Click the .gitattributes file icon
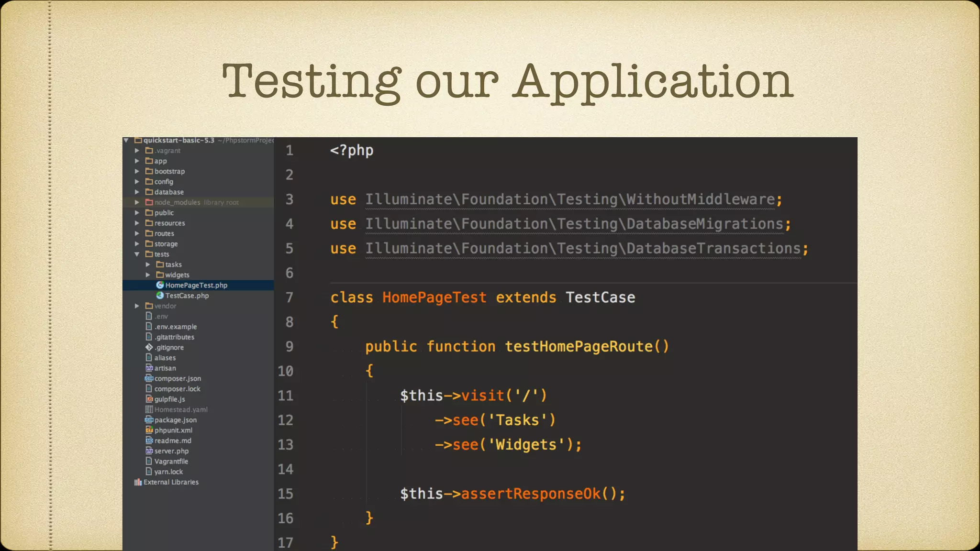The image size is (980, 551). coord(149,337)
